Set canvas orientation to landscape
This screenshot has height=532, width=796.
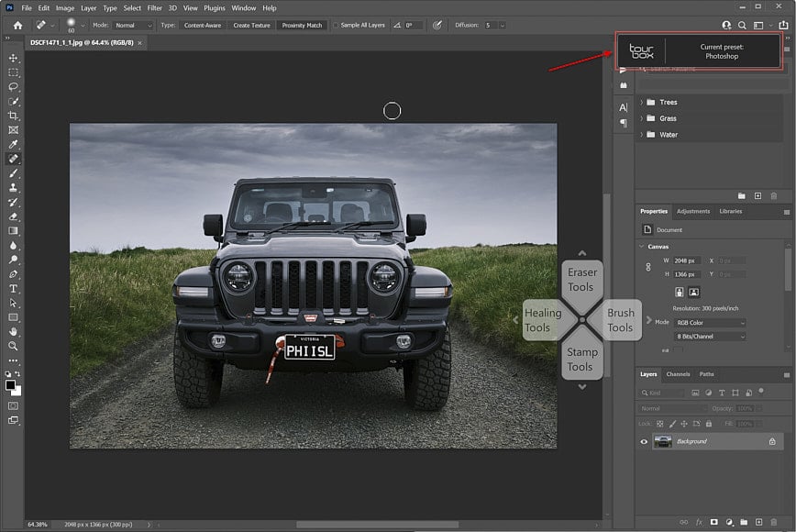coord(694,292)
